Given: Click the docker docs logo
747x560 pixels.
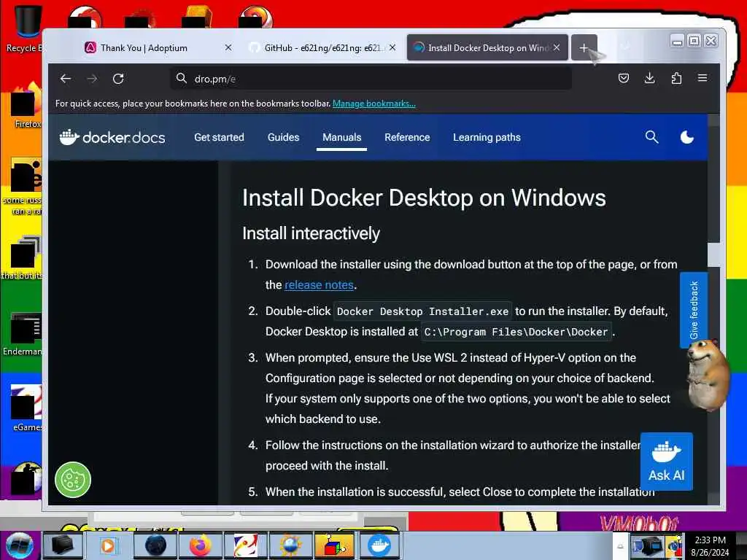Looking at the screenshot, I should (x=112, y=137).
